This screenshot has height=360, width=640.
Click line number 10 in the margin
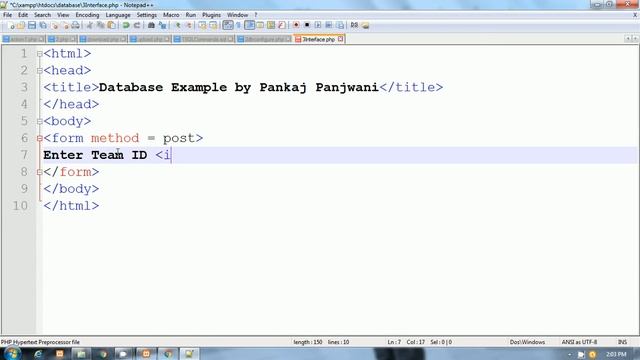pyautogui.click(x=20, y=206)
